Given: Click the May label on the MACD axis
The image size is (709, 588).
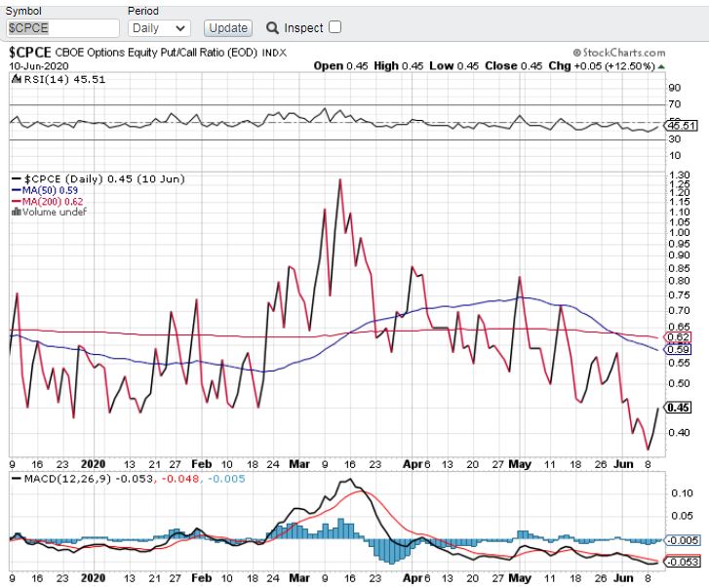Looking at the screenshot, I should coord(520,578).
